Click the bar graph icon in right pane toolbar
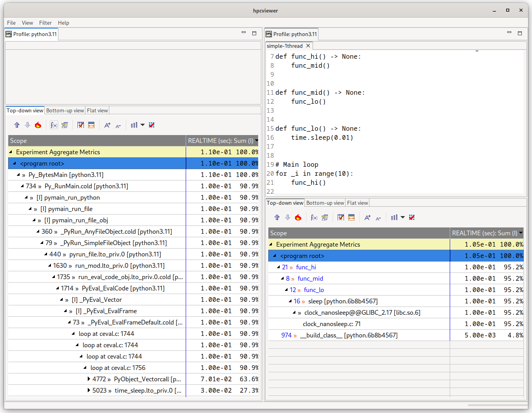Screen dimensions: 532x413 click(x=394, y=217)
